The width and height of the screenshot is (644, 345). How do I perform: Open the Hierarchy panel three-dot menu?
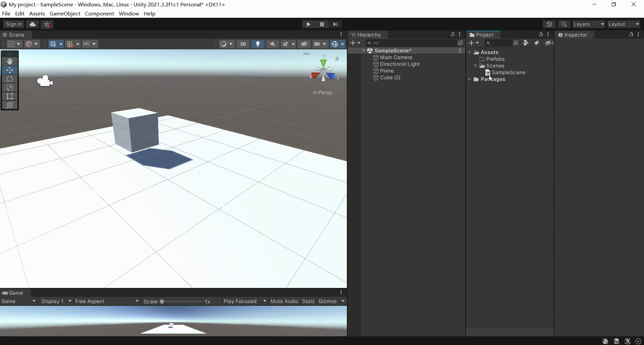[460, 35]
